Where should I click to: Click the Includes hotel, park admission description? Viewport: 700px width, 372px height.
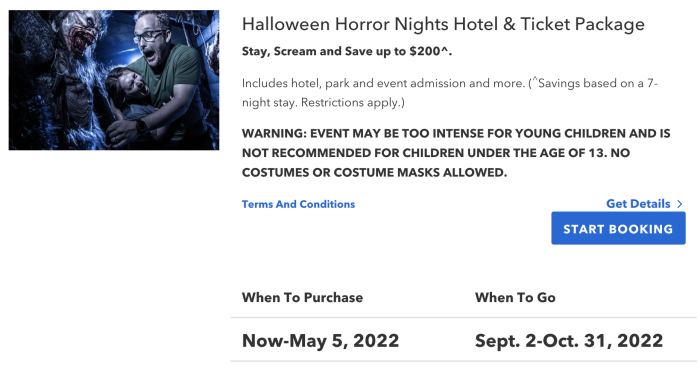(x=450, y=93)
